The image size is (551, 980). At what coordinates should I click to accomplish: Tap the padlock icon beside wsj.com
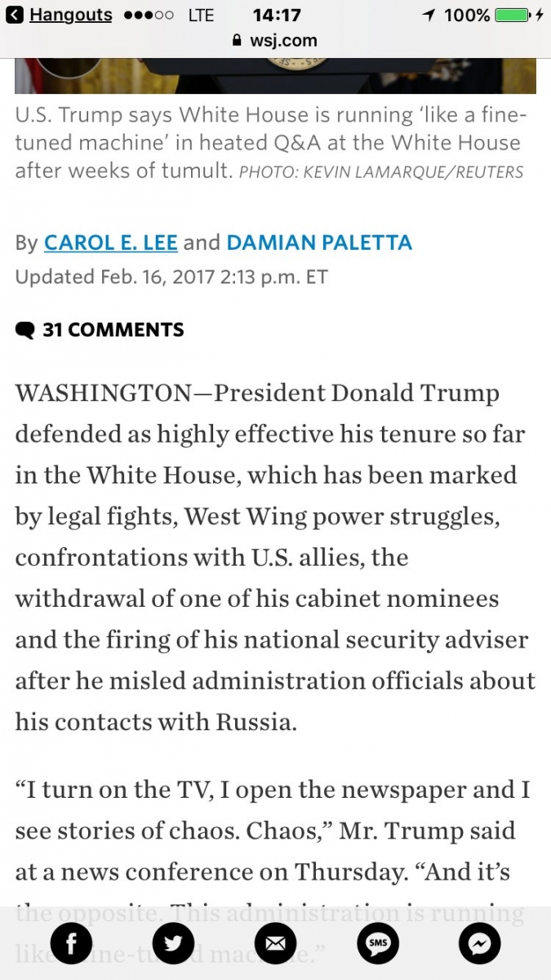[238, 40]
